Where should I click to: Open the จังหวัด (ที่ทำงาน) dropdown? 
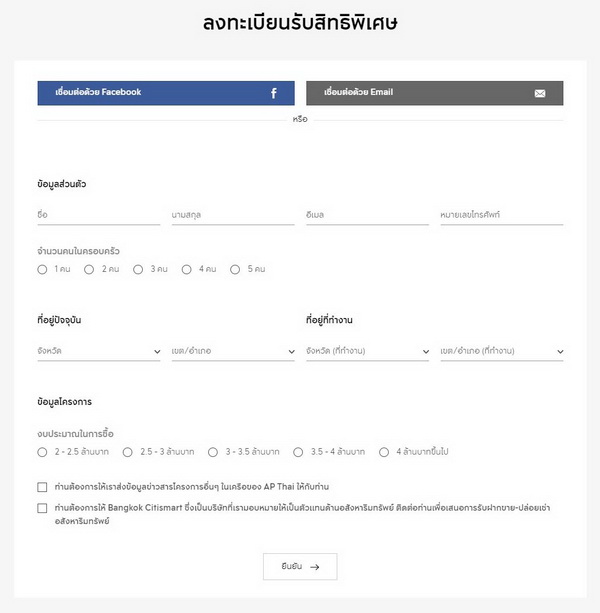click(x=367, y=351)
